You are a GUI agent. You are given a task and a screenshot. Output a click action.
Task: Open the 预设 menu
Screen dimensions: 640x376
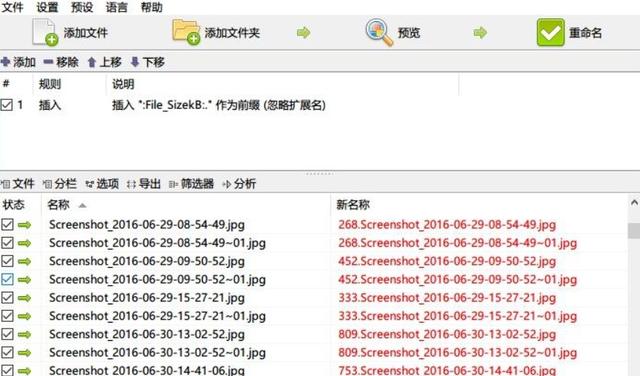click(82, 7)
